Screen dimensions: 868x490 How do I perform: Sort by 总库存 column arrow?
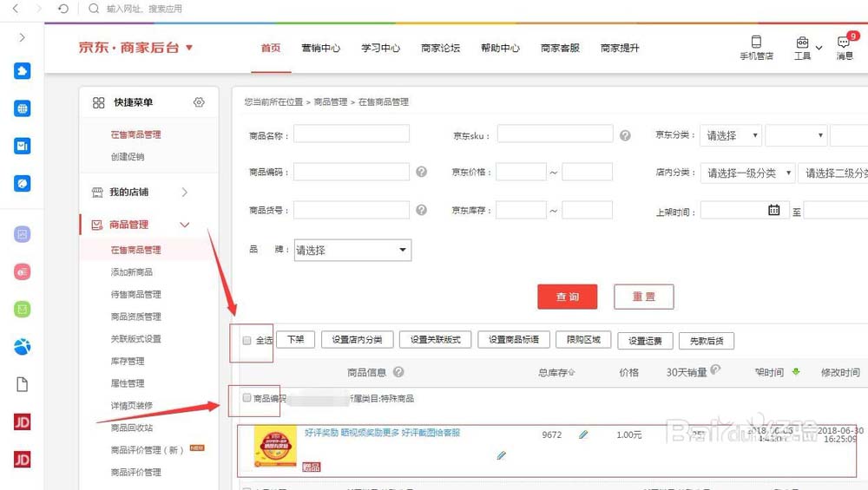click(x=572, y=373)
